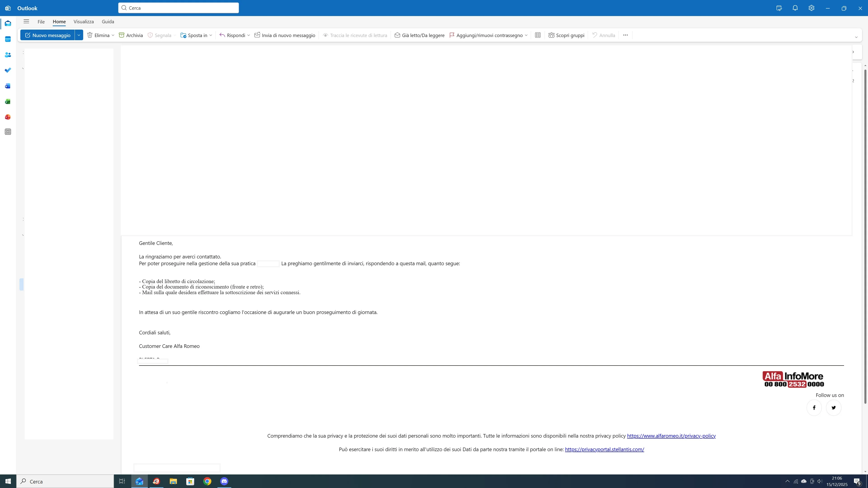Screen dimensions: 868x488
Task: Toggle Già letto/Da leggere on the message
Action: 419,35
